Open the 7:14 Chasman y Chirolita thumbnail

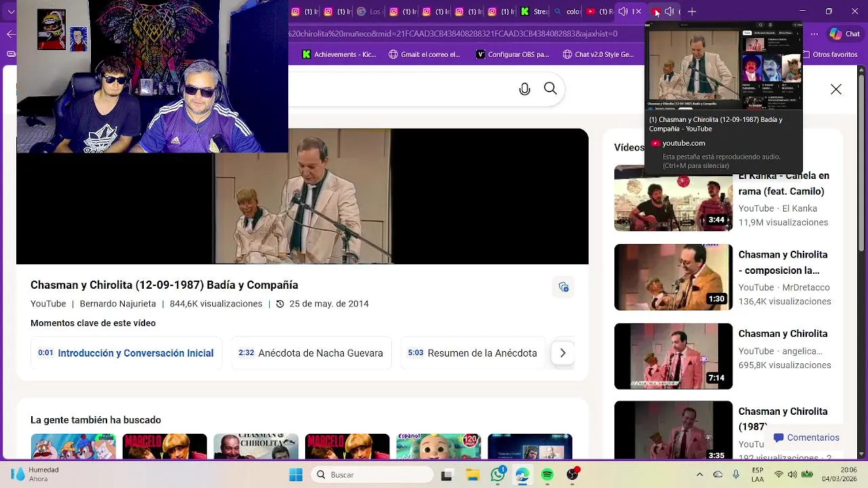point(673,356)
